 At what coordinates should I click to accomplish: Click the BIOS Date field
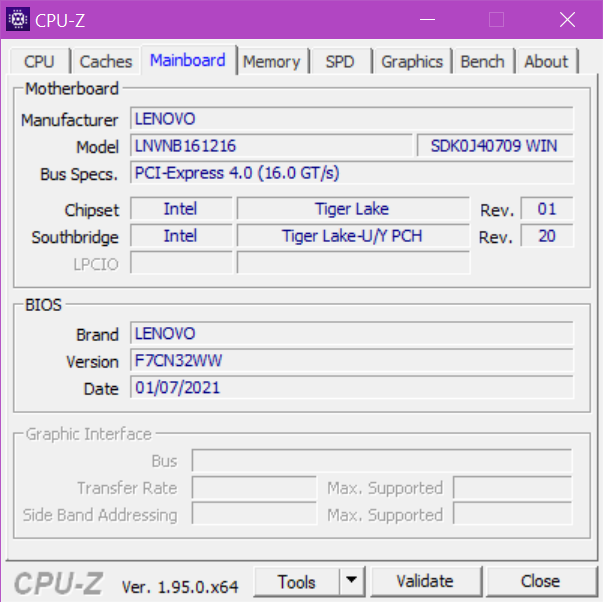(x=352, y=388)
